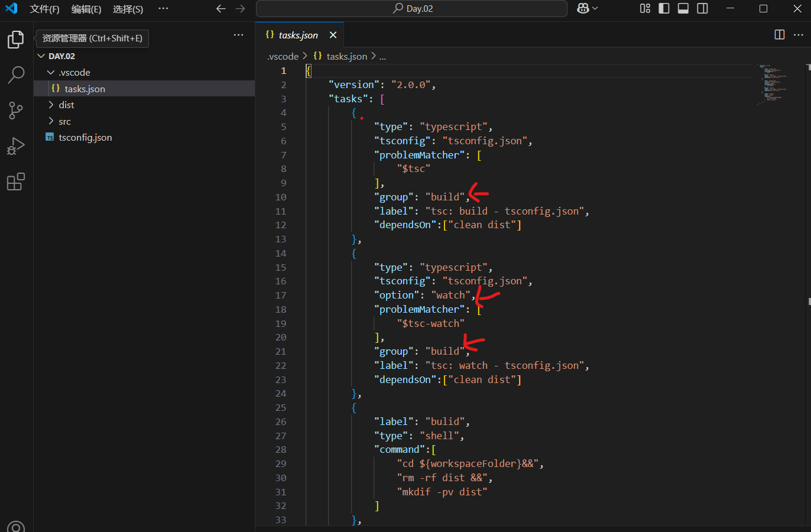Click .vscode in the breadcrumb bar
This screenshot has height=532, width=811.
283,56
